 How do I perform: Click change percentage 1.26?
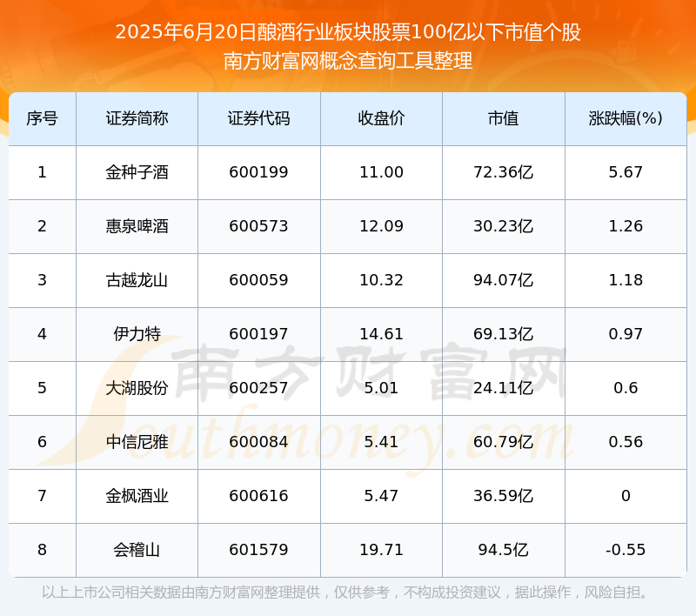tap(626, 226)
